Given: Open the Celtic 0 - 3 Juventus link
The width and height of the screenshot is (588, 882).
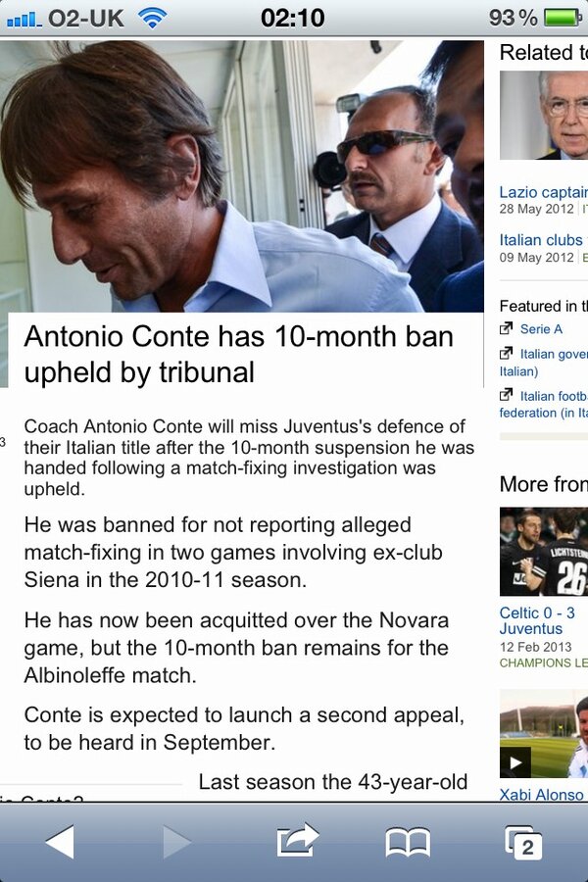Looking at the screenshot, I should tap(537, 620).
